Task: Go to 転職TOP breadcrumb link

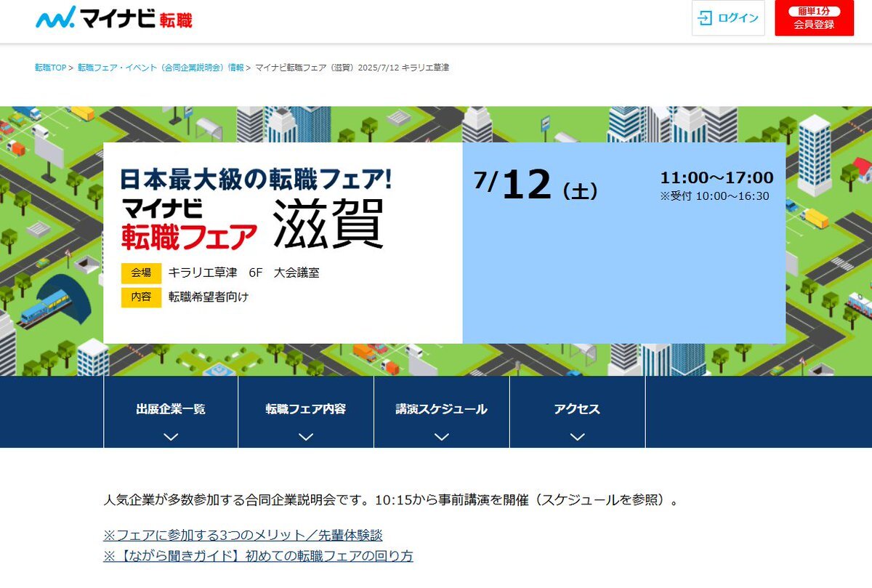Action: click(x=50, y=68)
